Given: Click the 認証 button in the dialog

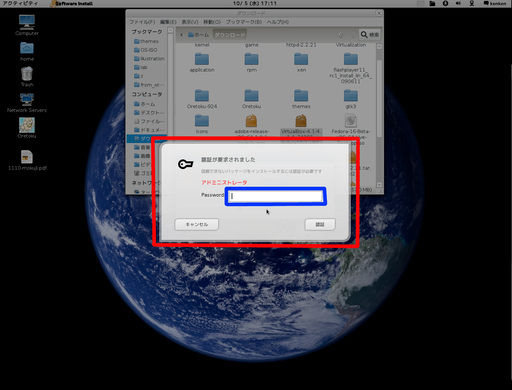Looking at the screenshot, I should click(320, 224).
